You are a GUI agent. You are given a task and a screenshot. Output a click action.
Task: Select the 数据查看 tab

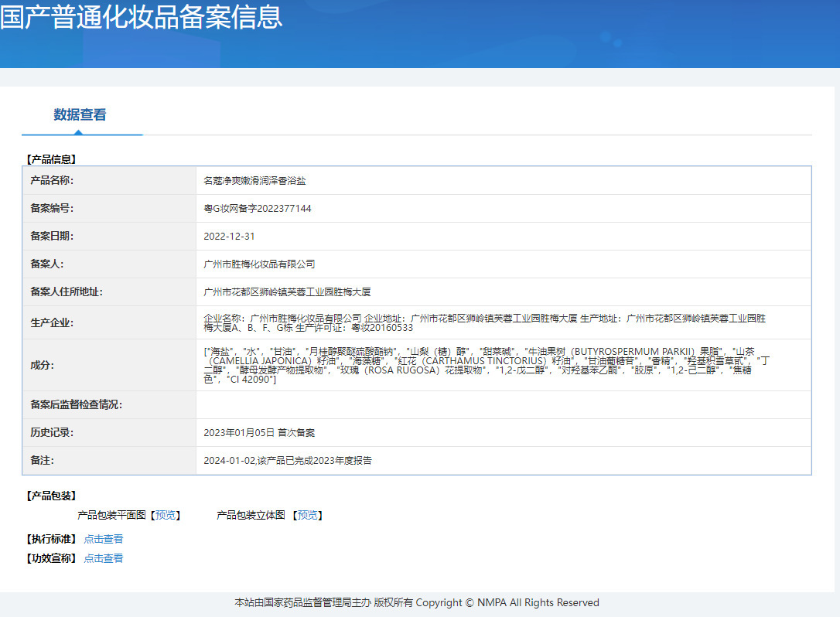[x=80, y=114]
